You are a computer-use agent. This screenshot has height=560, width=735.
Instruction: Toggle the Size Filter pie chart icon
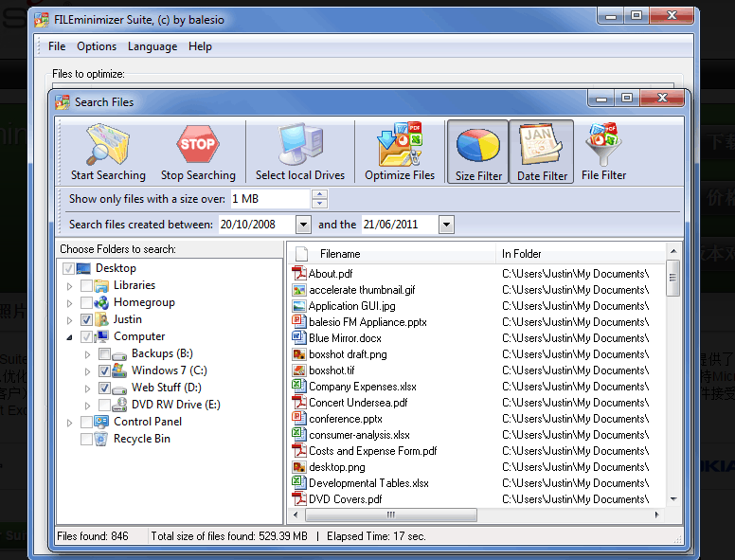coord(477,145)
